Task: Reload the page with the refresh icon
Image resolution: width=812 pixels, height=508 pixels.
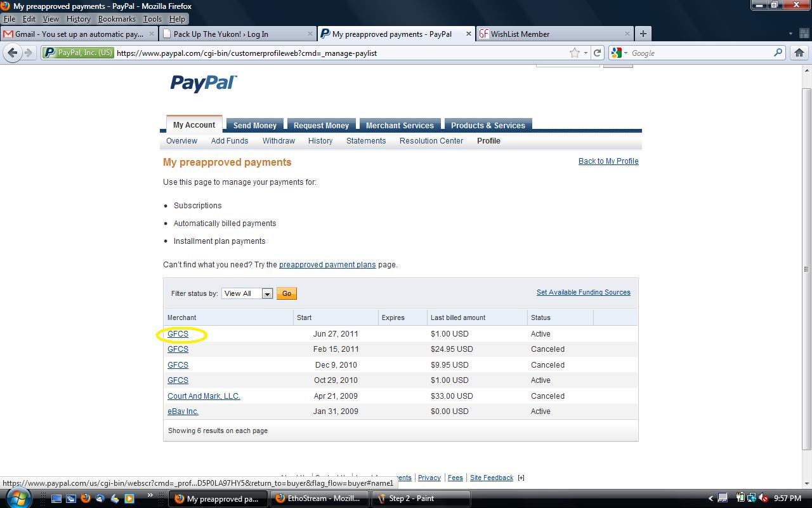Action: click(597, 53)
